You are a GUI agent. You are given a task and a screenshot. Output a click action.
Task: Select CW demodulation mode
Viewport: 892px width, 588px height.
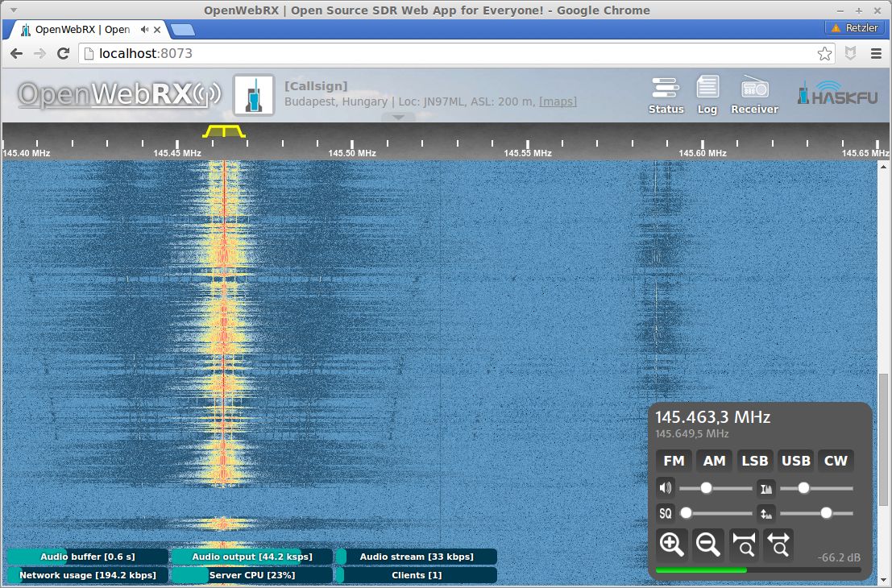tap(836, 461)
